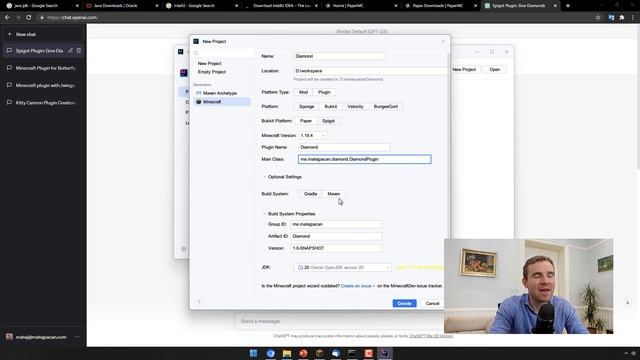Choose the Velocity platform
Image resolution: width=640 pixels, height=360 pixels.
355,107
